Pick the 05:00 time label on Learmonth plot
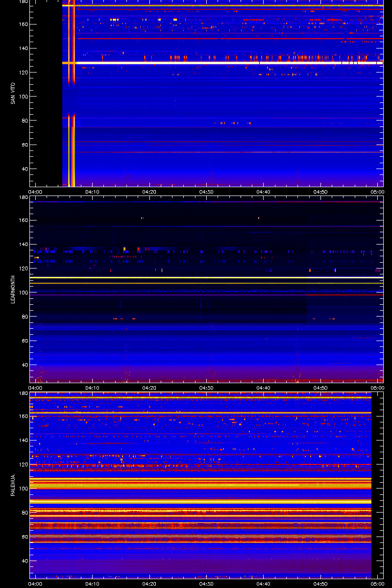This screenshot has width=392, height=588. pyautogui.click(x=377, y=388)
